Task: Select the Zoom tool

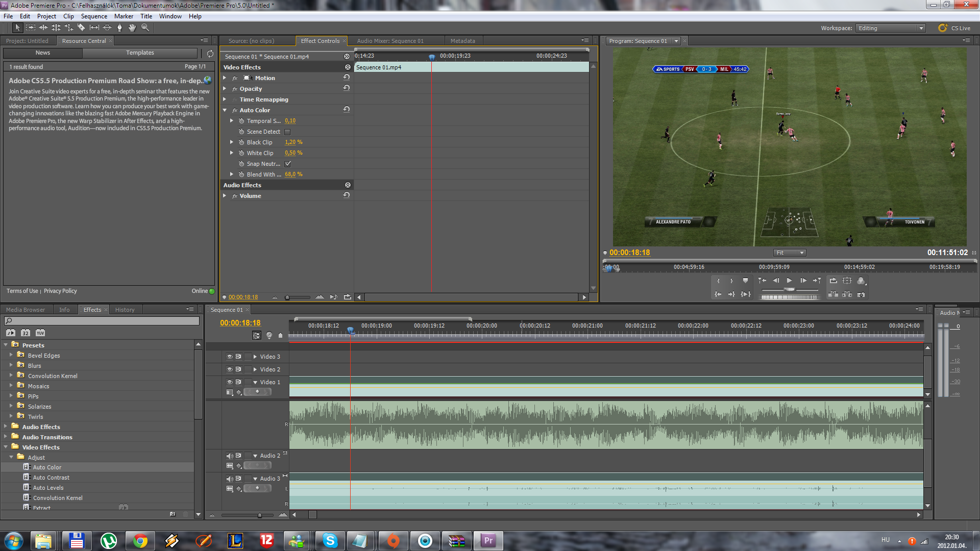Action: [145, 28]
